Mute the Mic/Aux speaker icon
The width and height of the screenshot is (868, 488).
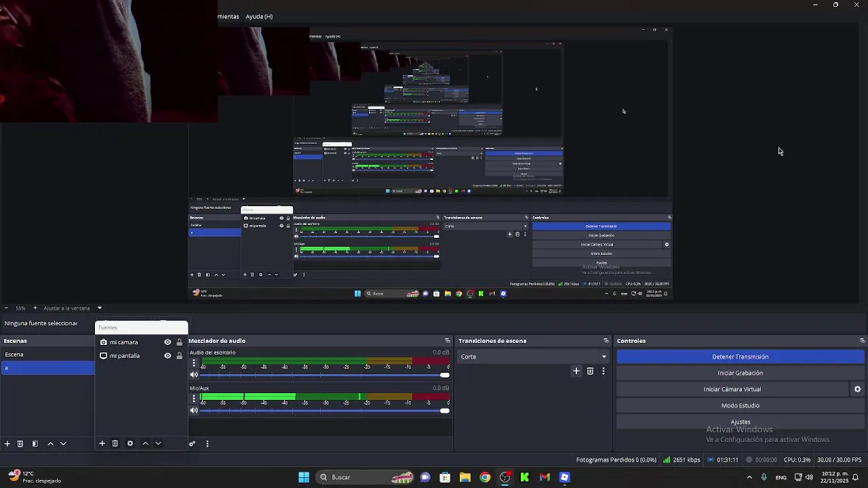[194, 410]
